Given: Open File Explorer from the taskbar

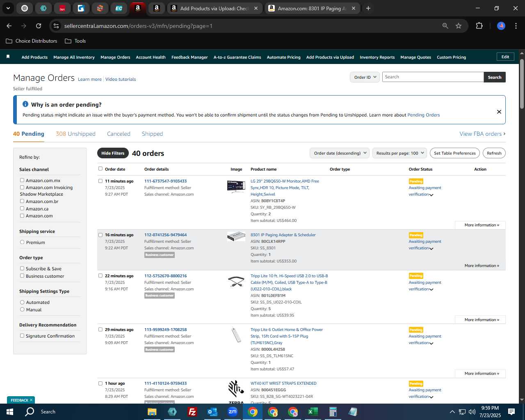Looking at the screenshot, I should (152, 412).
